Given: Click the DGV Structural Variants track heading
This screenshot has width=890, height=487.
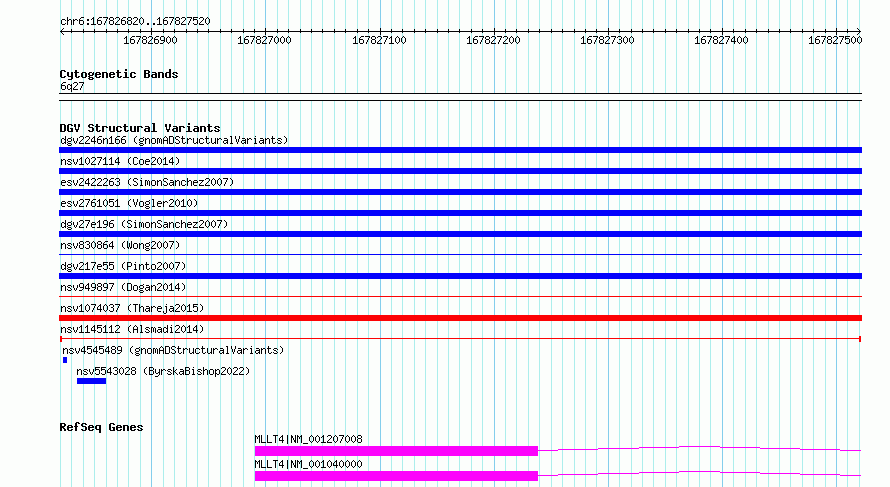Looking at the screenshot, I should coord(140,128).
